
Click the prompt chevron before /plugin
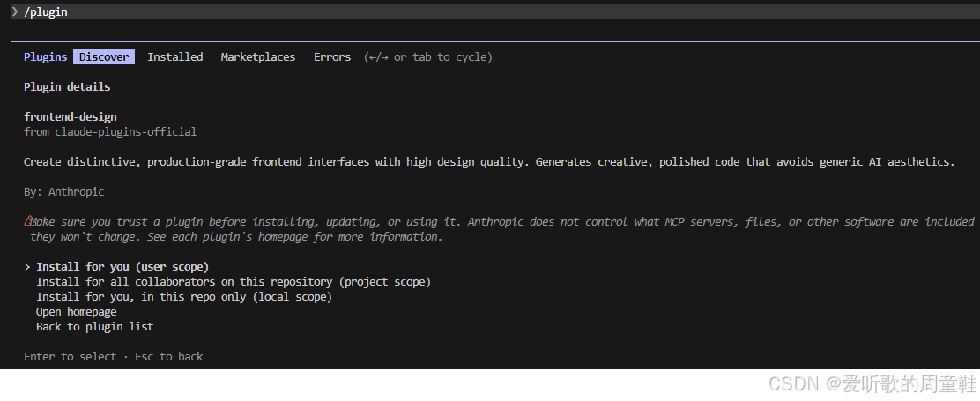pyautogui.click(x=15, y=11)
